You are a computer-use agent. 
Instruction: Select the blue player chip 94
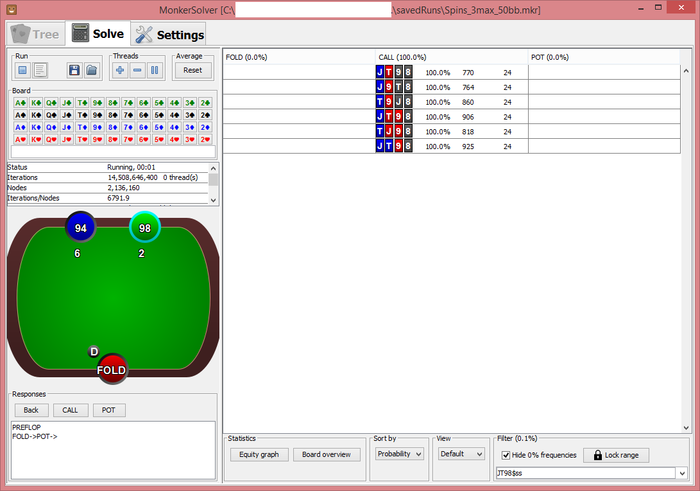pyautogui.click(x=80, y=227)
